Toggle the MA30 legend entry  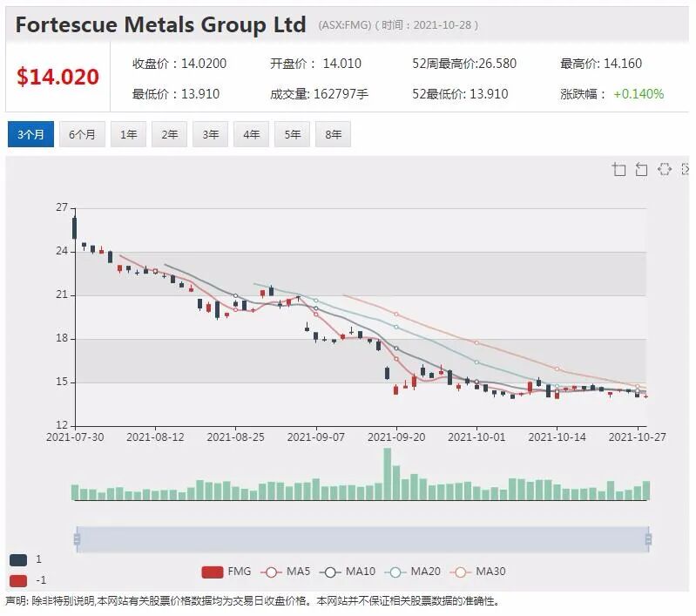(478, 572)
